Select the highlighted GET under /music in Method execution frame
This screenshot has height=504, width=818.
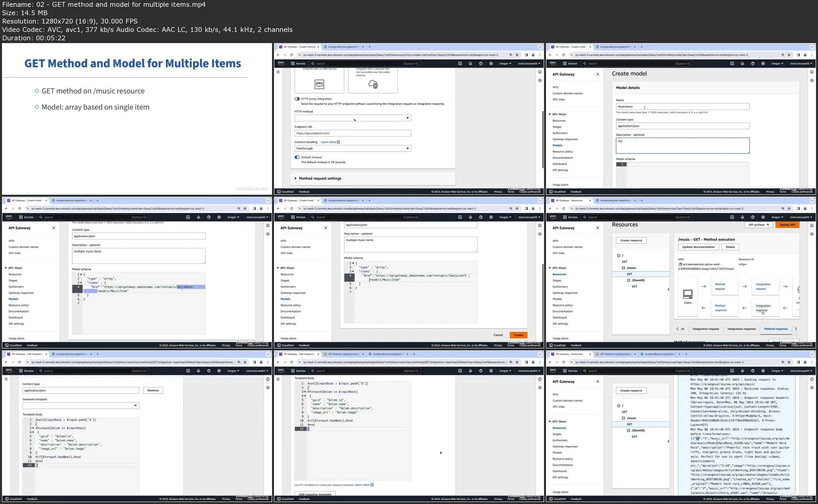coord(629,274)
